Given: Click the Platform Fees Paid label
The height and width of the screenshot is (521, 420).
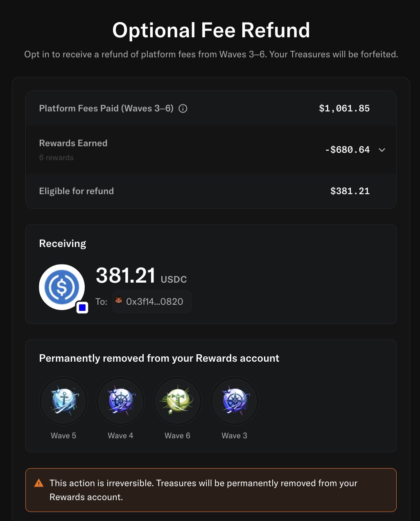Looking at the screenshot, I should (106, 109).
